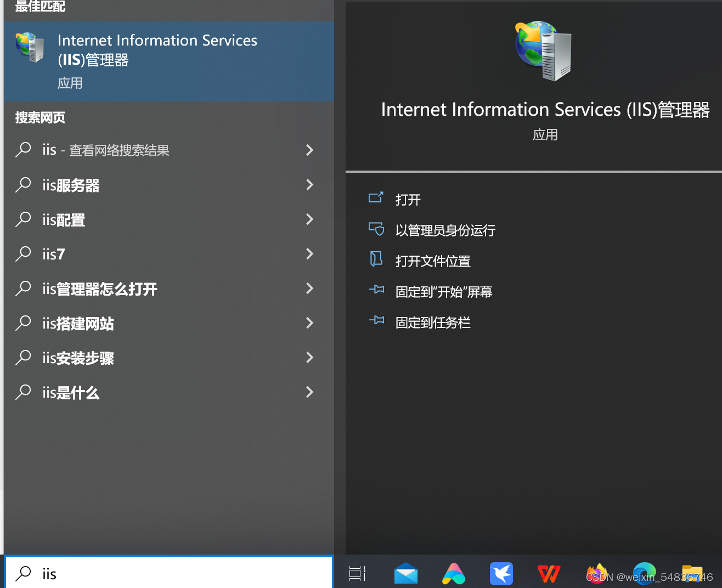The height and width of the screenshot is (588, 722).
Task: Expand the iis - 查看网络搜索结果 chevron
Action: [x=309, y=150]
